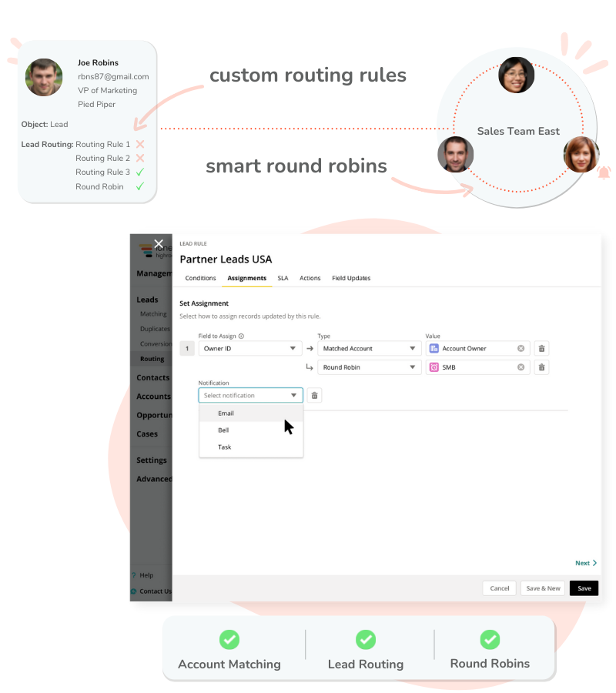Click the Save button
616x693 pixels.
point(584,588)
